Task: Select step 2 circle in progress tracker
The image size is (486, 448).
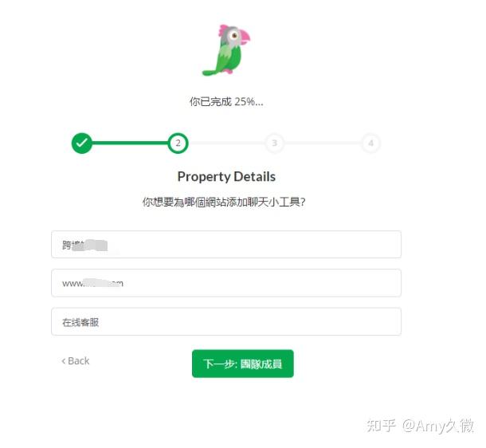Action: (x=178, y=143)
